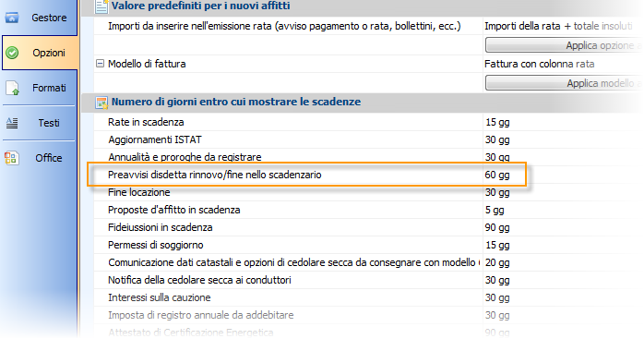The width and height of the screenshot is (644, 339).
Task: Click the calendar icon beside Numero di giorni
Action: tap(101, 103)
